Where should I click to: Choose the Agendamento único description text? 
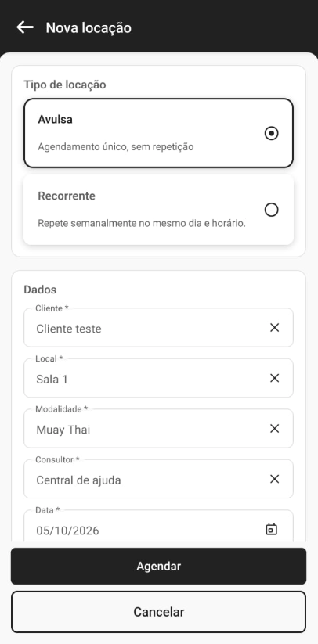click(x=115, y=146)
